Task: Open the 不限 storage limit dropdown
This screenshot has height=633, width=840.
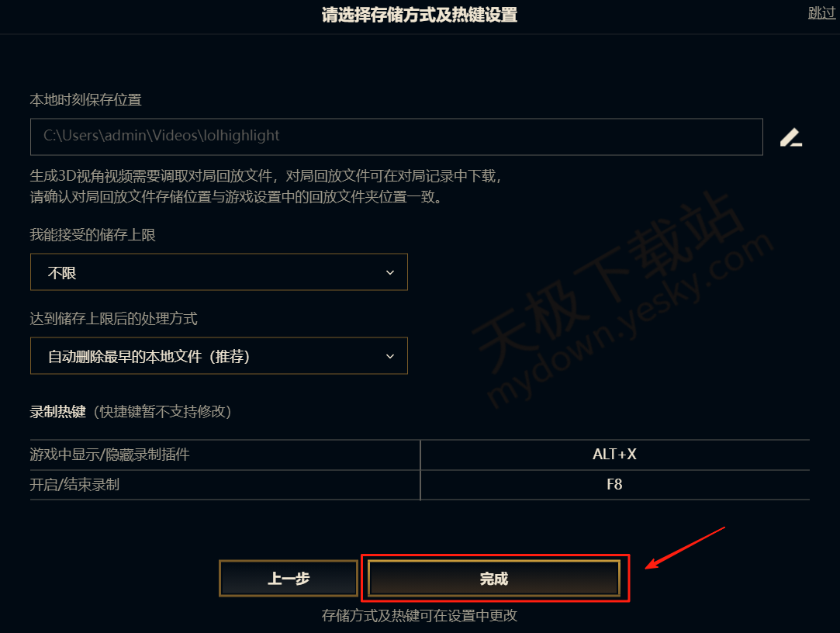Action: tap(219, 272)
